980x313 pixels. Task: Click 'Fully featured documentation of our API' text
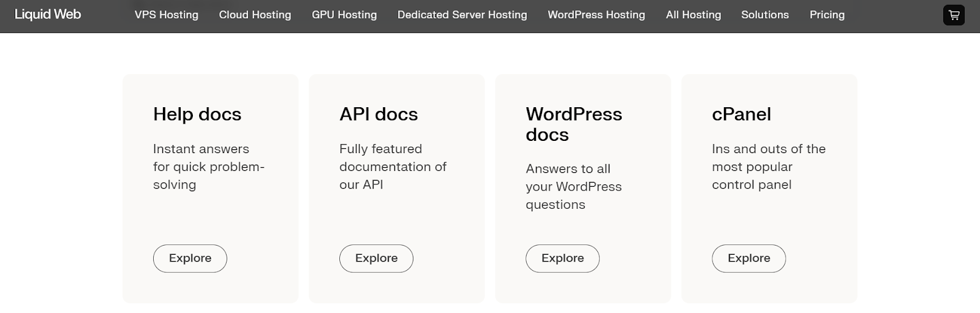pyautogui.click(x=393, y=167)
